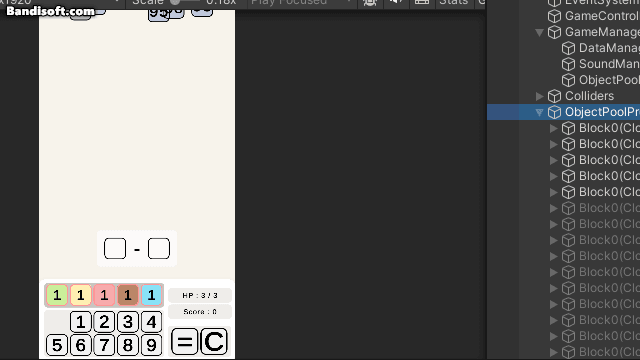The width and height of the screenshot is (640, 360).
Task: Hit the keypad number 7 button
Action: point(104,345)
